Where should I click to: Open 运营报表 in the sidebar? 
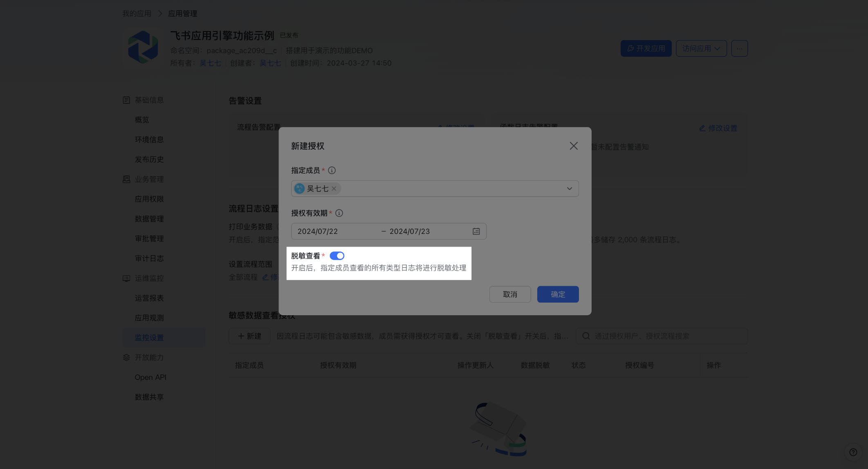pyautogui.click(x=149, y=298)
